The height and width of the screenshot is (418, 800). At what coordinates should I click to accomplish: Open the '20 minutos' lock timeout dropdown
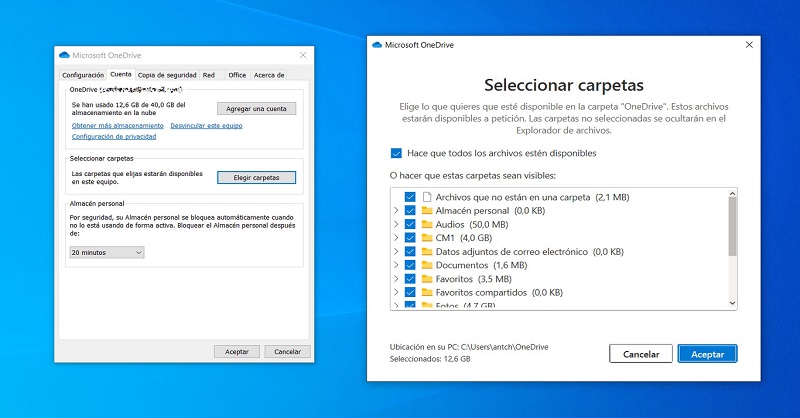(x=107, y=253)
